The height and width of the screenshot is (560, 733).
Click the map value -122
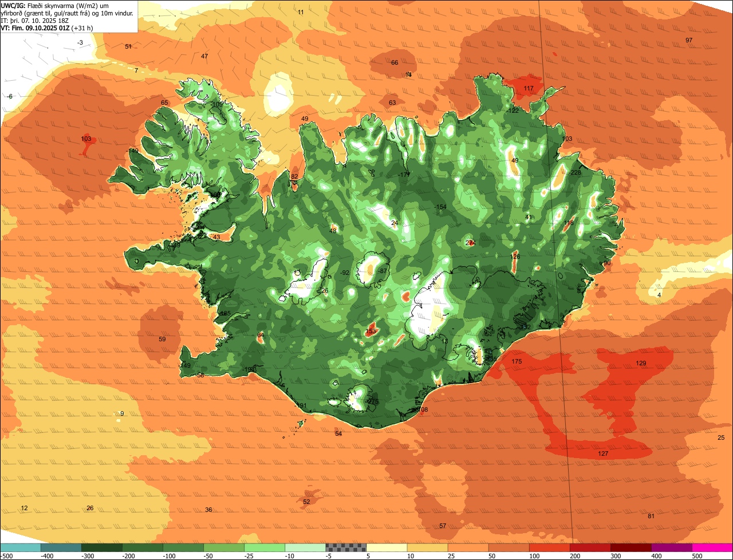coord(513,111)
